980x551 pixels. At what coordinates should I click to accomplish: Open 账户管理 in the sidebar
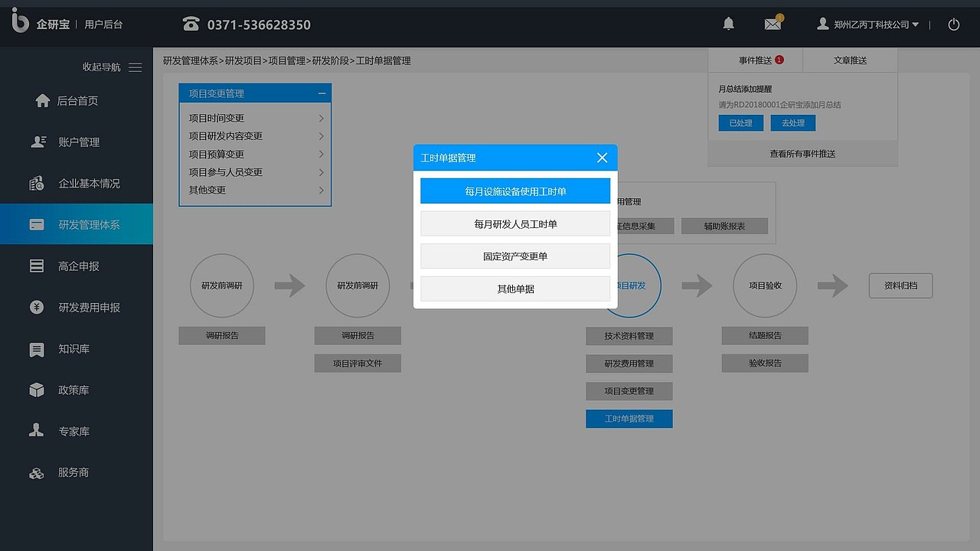pos(77,142)
